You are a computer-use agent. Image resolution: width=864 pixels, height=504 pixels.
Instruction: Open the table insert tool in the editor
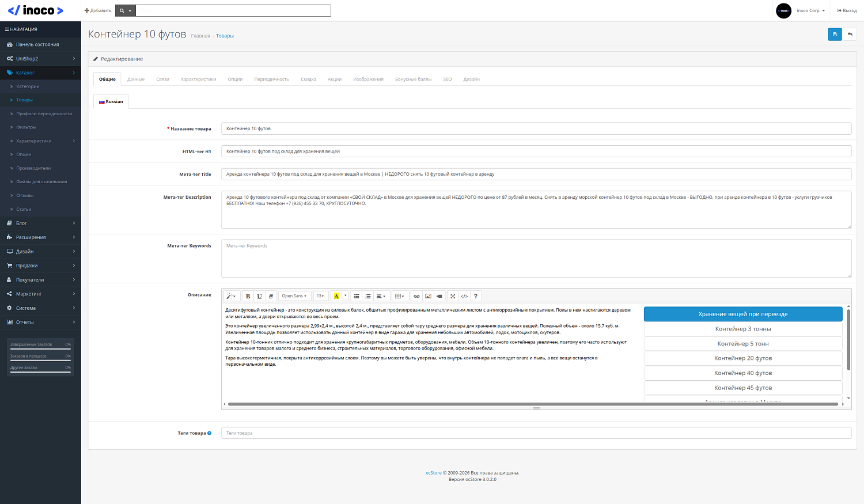coord(398,295)
